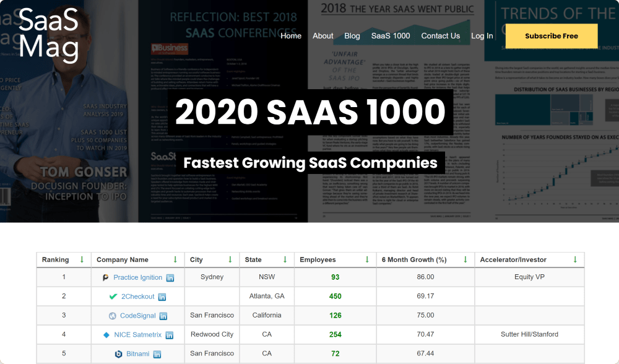The image size is (619, 364).
Task: Sort table by City arrow
Action: point(230,259)
